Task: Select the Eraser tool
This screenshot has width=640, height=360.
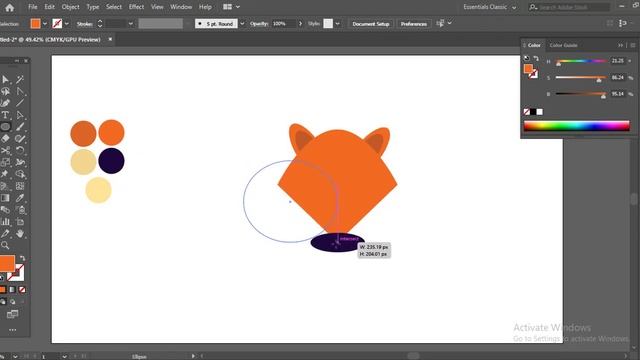Action: click(5, 138)
